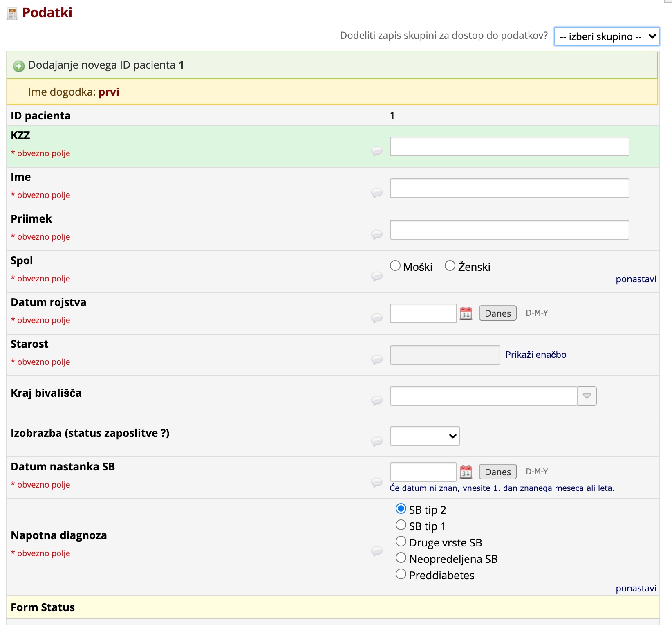Focus the Priimek input field

509,230
